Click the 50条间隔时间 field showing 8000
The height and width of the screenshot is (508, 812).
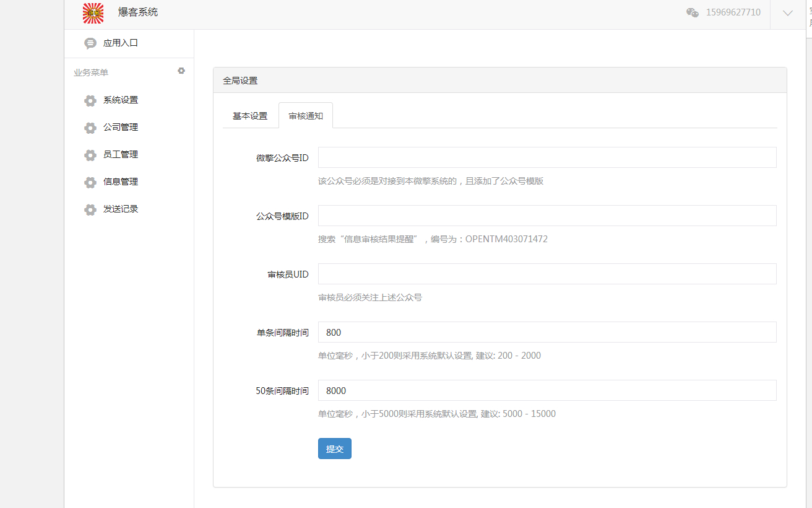click(547, 390)
